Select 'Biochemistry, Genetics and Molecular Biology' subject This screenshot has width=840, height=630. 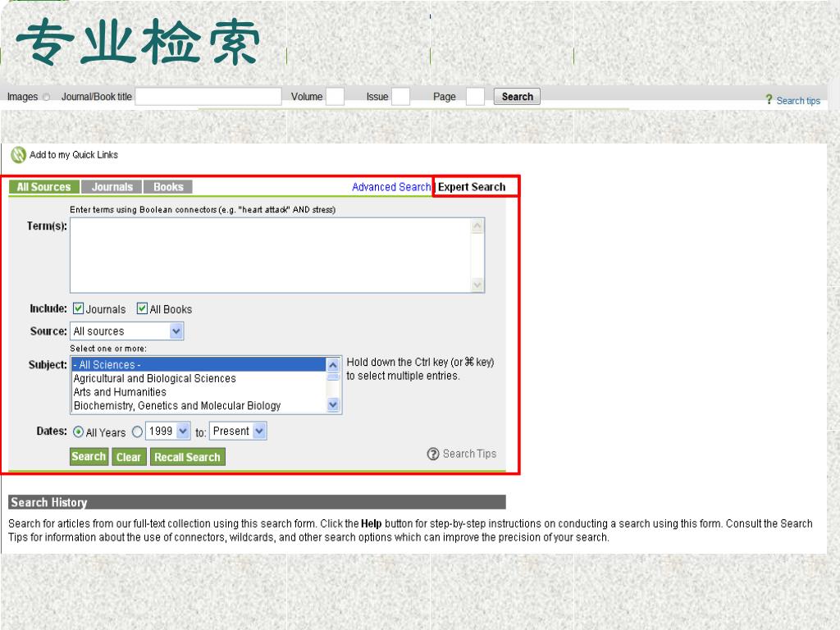click(199, 406)
